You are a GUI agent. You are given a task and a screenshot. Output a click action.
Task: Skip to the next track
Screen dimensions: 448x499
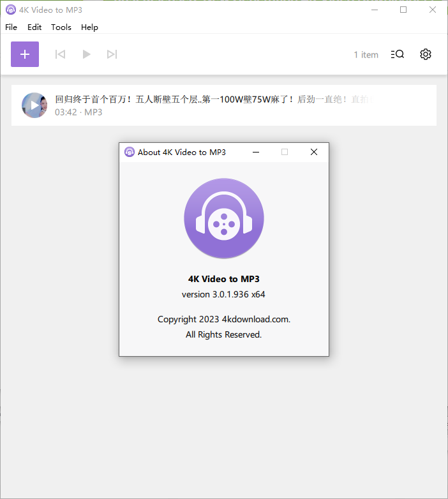(112, 54)
